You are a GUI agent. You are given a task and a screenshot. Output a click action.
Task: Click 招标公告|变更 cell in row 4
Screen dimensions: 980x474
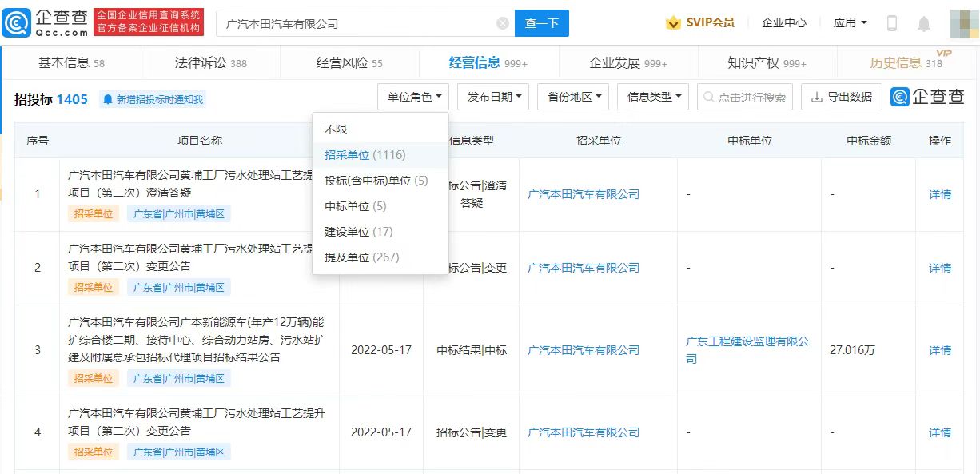pos(472,432)
